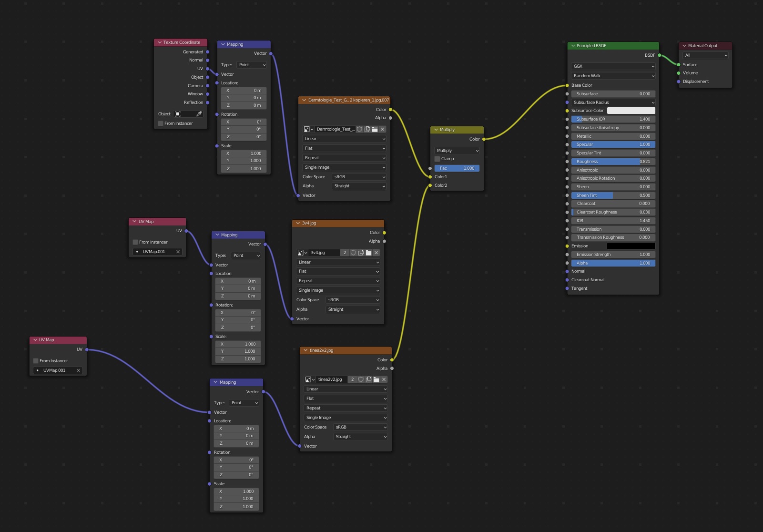Open Material Output target All dropdown
Viewport: 763px width, 532px height.
point(706,55)
